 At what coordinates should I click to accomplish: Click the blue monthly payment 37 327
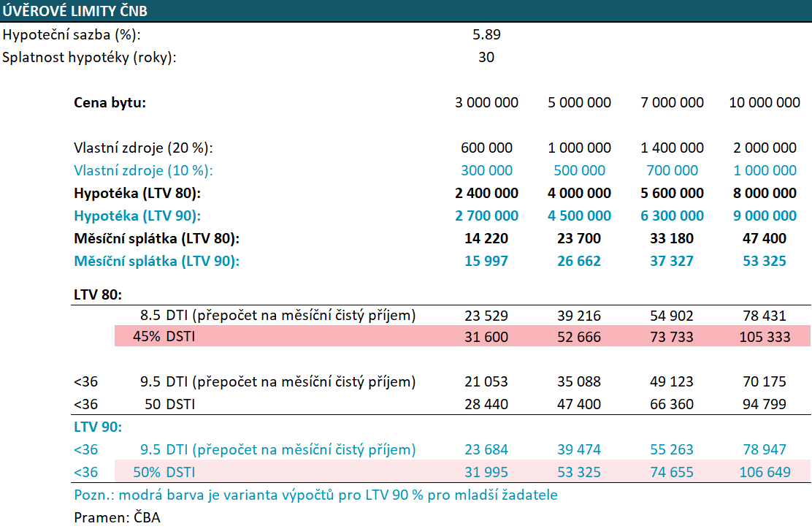pos(672,261)
